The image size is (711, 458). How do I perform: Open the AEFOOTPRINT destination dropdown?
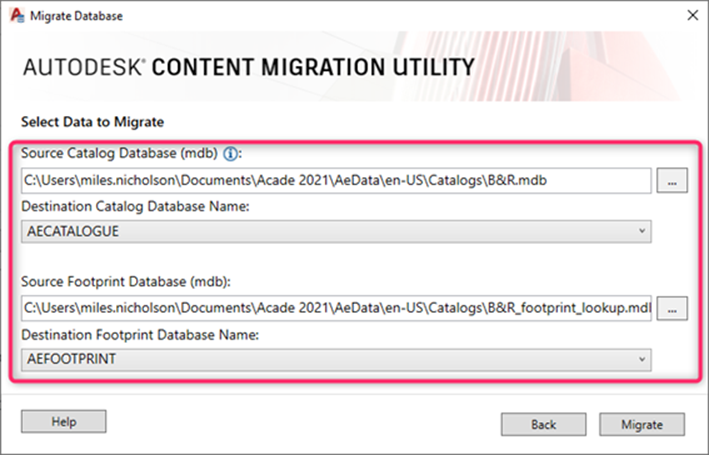click(336, 360)
